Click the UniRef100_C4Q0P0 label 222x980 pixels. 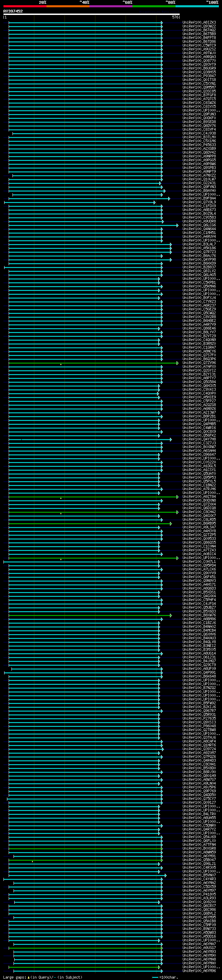199,394
